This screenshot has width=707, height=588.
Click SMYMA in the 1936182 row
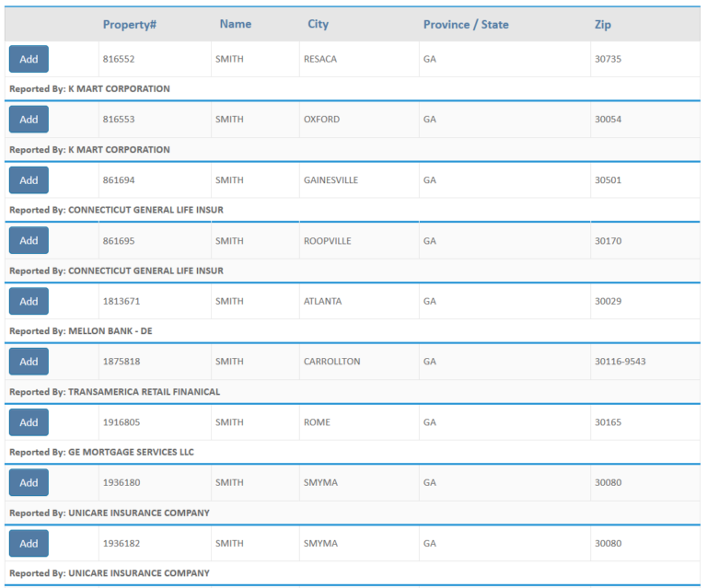click(320, 544)
